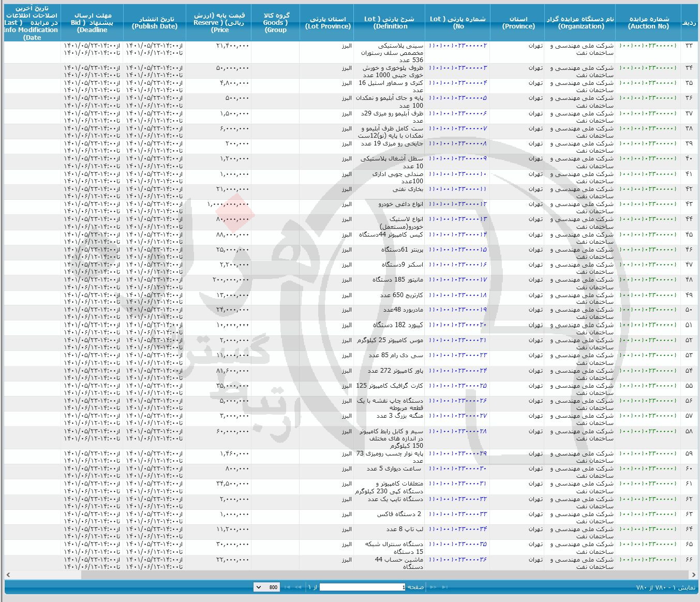This screenshot has height=602, width=700.
Task: Click the horizontal scrollbar left arrow
Action: (8, 575)
